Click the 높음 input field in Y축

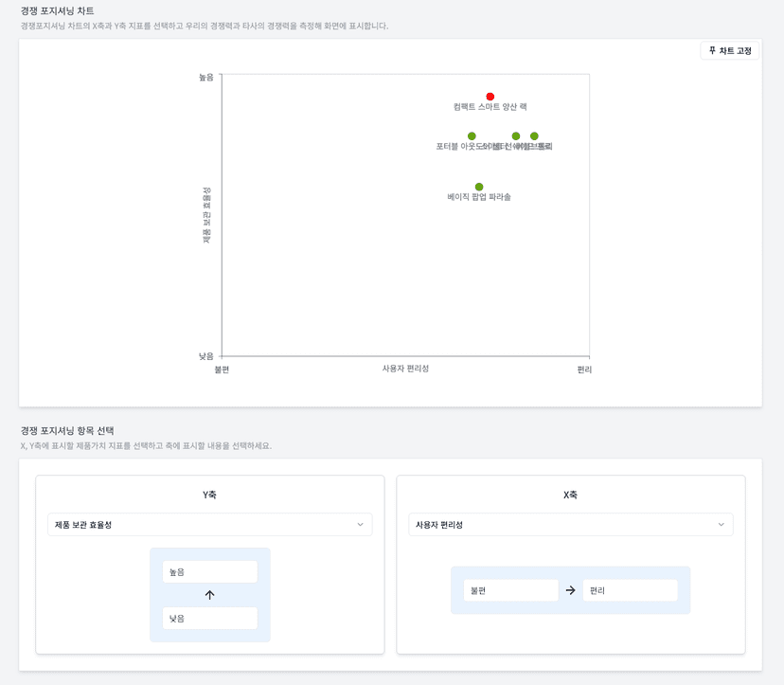[x=210, y=572]
